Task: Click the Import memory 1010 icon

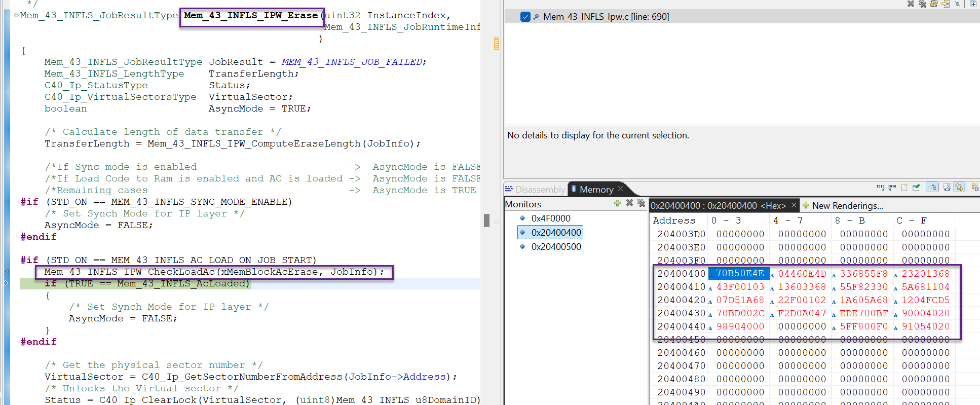Action: [881, 187]
